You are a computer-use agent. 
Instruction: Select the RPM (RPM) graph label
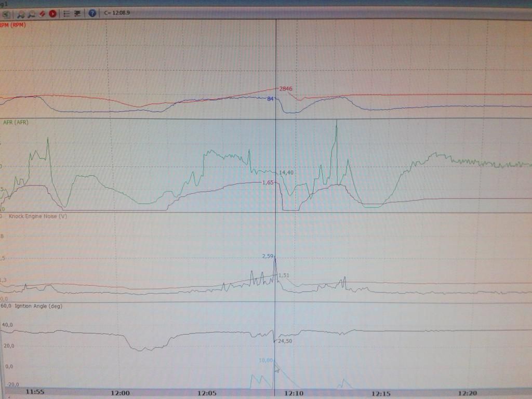pos(12,24)
